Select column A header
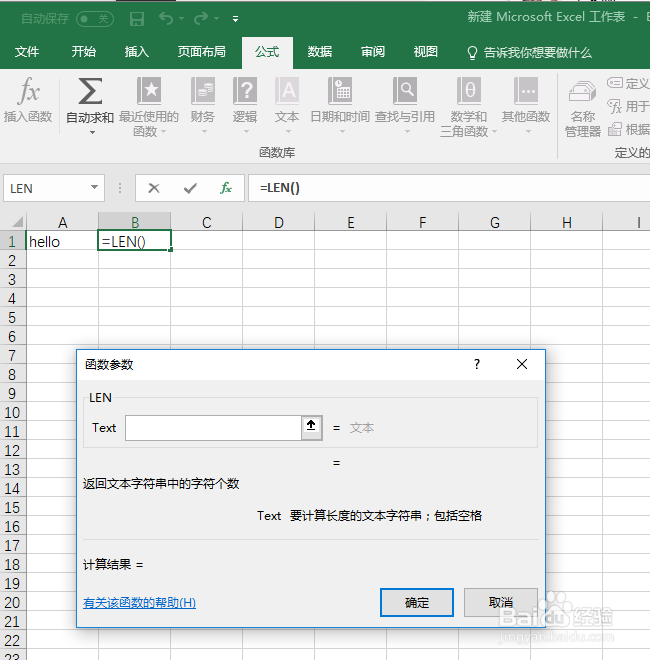650x660 pixels. (x=62, y=222)
